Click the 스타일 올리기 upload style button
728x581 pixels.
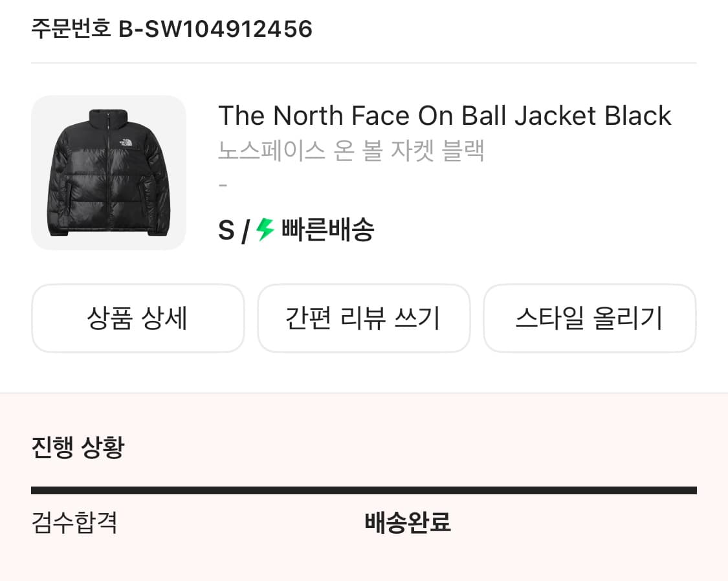tap(590, 318)
